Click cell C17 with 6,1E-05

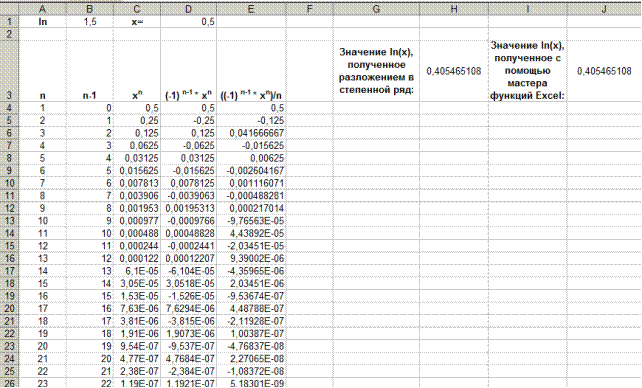pyautogui.click(x=136, y=271)
